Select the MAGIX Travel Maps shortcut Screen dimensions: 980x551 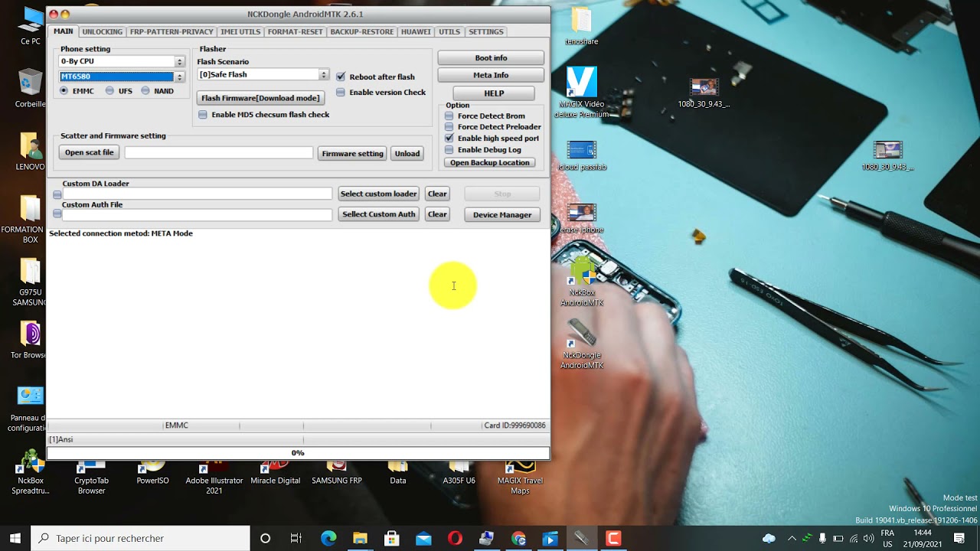[x=521, y=476]
